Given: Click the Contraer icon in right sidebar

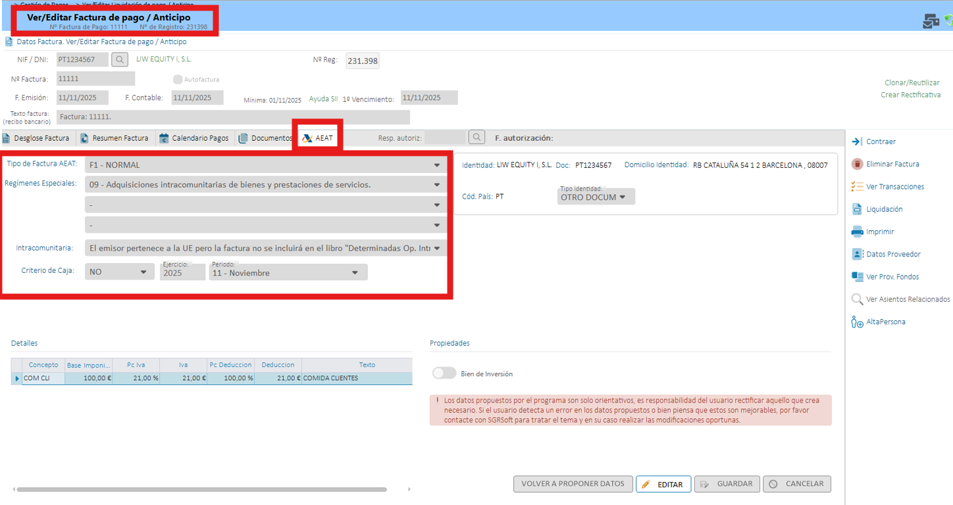Looking at the screenshot, I should coord(857,142).
